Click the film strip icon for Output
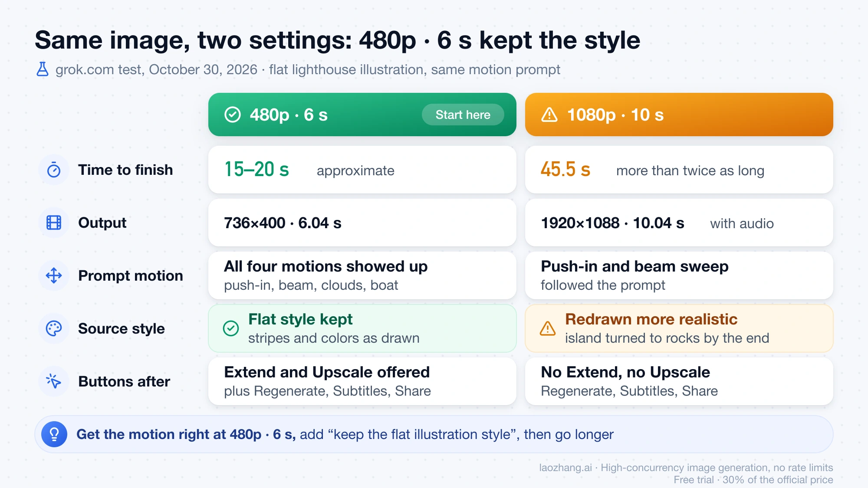The width and height of the screenshot is (868, 488). [x=54, y=223]
